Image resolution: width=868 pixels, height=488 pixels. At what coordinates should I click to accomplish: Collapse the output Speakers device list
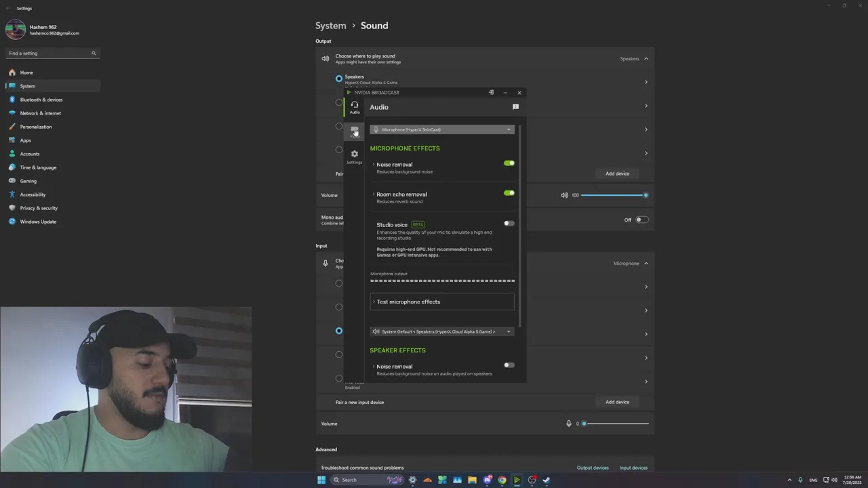click(x=646, y=59)
